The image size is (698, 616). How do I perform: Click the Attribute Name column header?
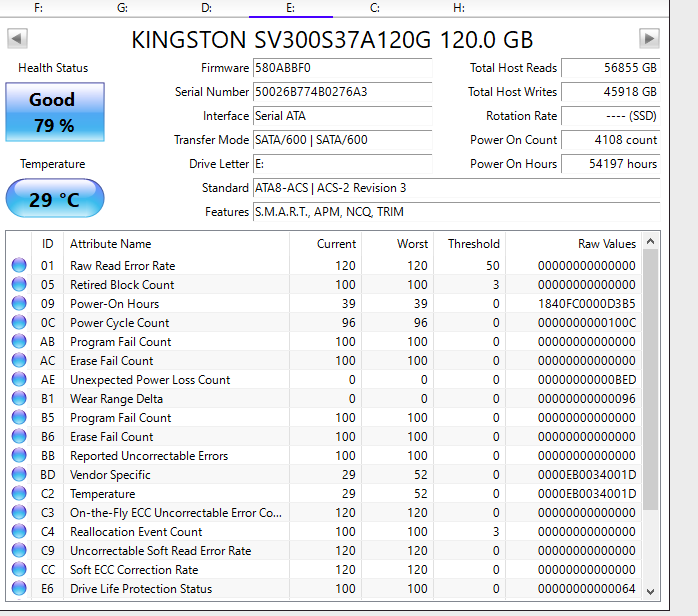pyautogui.click(x=176, y=244)
